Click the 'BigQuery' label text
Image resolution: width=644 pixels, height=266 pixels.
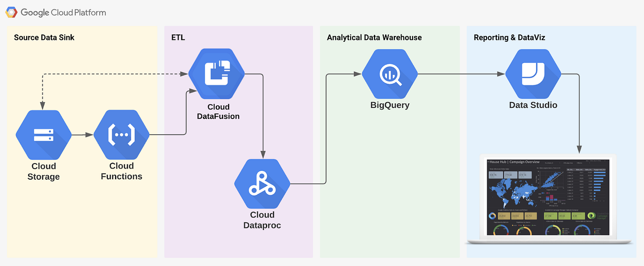[x=390, y=105]
